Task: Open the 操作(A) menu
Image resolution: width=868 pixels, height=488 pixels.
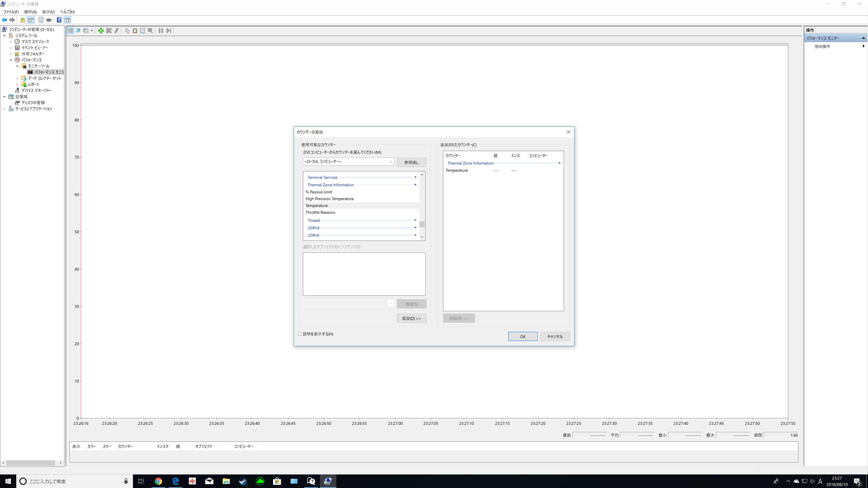Action: tap(30, 12)
